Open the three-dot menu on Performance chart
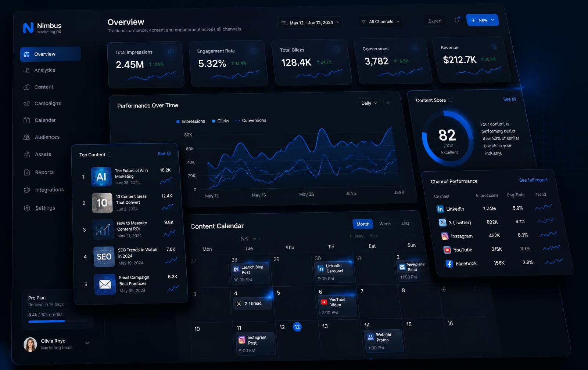This screenshot has width=588, height=370. (x=388, y=103)
